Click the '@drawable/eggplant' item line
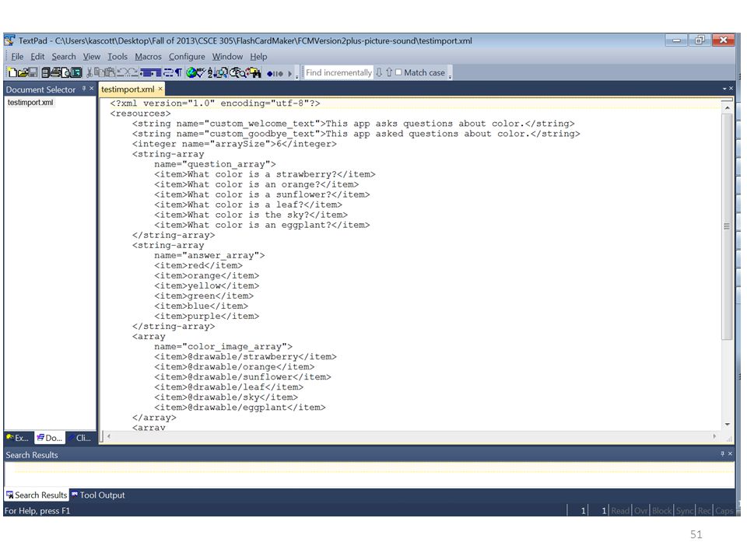 tap(240, 408)
